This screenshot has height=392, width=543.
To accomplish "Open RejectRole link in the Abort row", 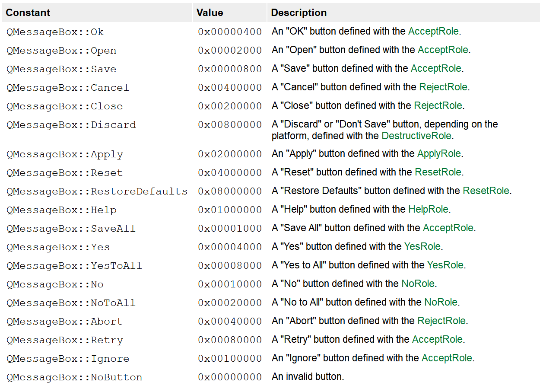I will point(441,321).
